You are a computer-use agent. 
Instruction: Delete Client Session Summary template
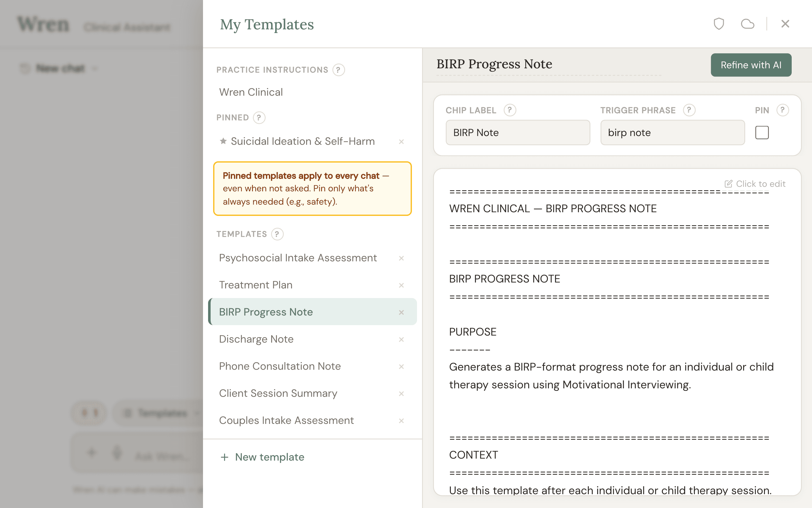pos(401,394)
